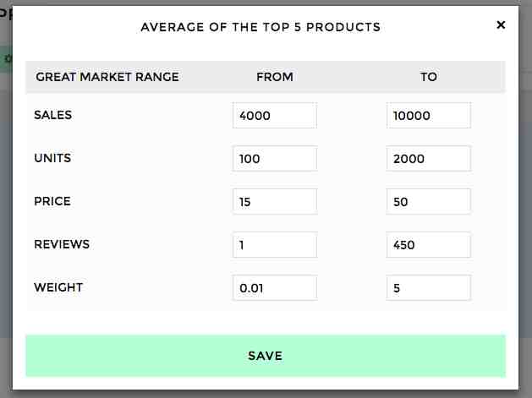
Task: Click the GREAT MARKET RANGE column header
Action: [x=107, y=77]
